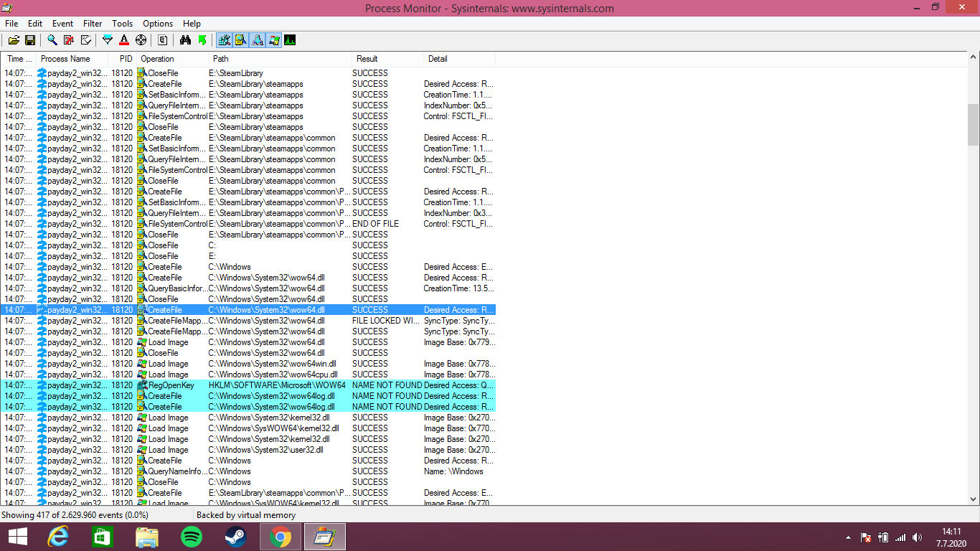This screenshot has width=980, height=551.
Task: Launch Internet Explorer from the taskbar
Action: (x=57, y=537)
